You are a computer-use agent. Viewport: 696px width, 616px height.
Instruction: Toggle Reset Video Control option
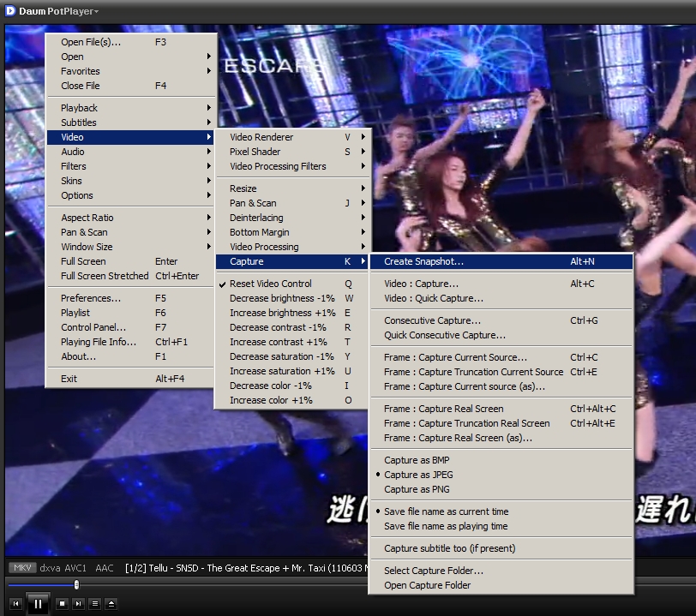click(x=270, y=284)
